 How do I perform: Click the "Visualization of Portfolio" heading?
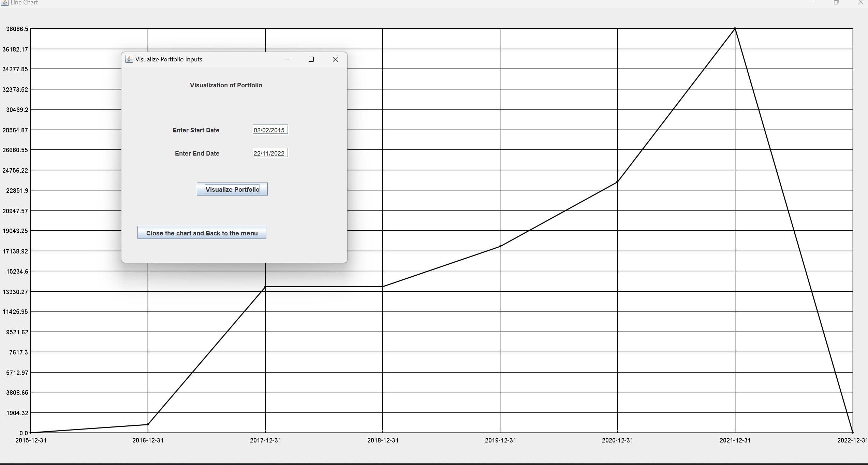point(226,85)
